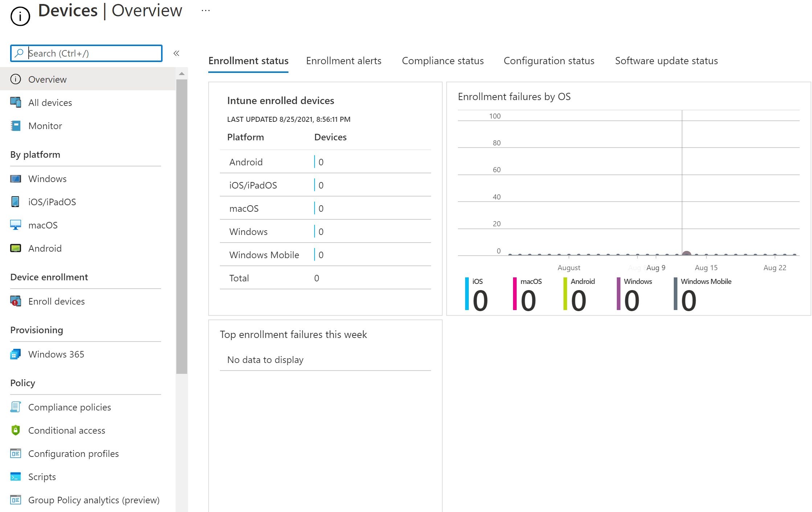Collapse the sidebar with double-chevron button

(176, 53)
